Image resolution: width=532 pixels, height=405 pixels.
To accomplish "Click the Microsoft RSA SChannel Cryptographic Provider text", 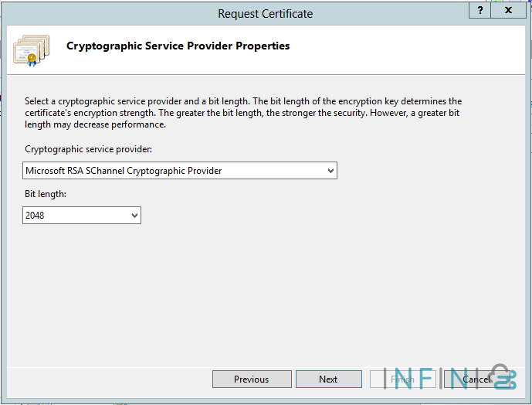I will tap(124, 170).
